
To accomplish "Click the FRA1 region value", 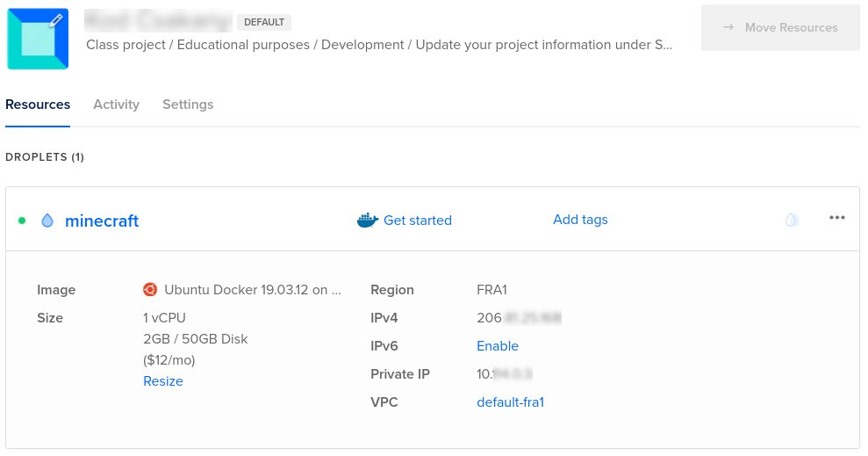I will pos(492,290).
